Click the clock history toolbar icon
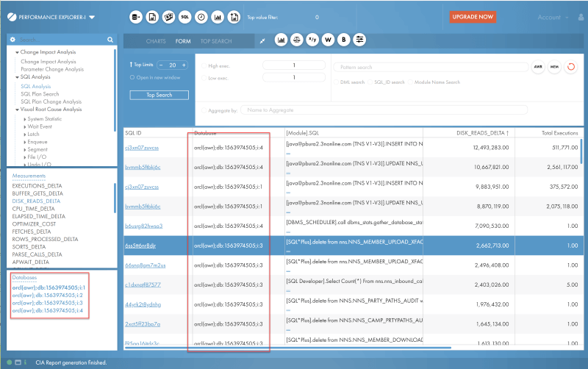Screen dimensions: 588x369 (201, 16)
